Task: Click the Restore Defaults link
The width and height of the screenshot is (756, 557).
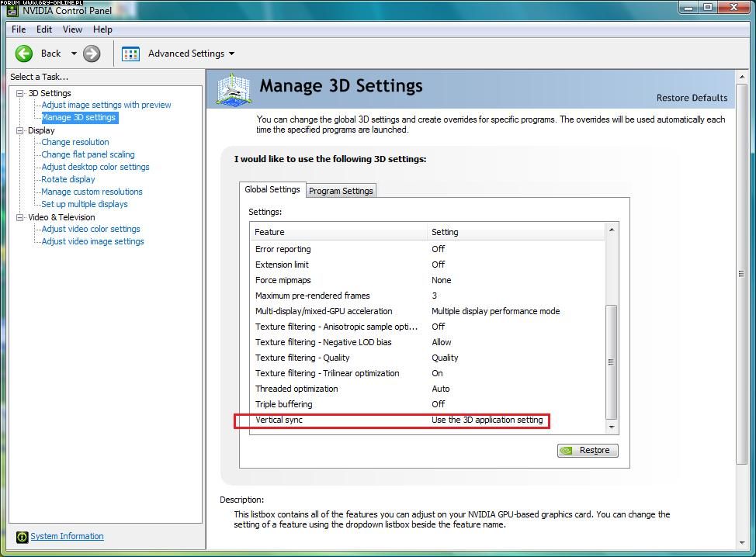Action: click(x=692, y=98)
